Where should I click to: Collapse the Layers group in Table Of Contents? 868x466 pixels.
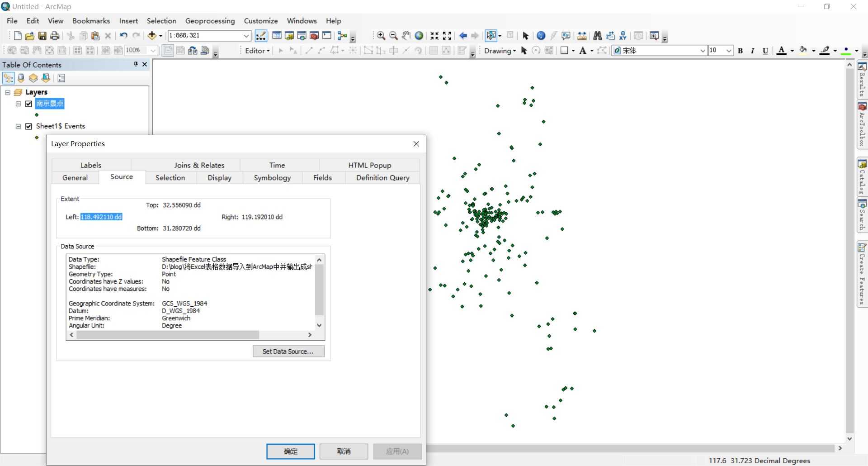pos(7,92)
